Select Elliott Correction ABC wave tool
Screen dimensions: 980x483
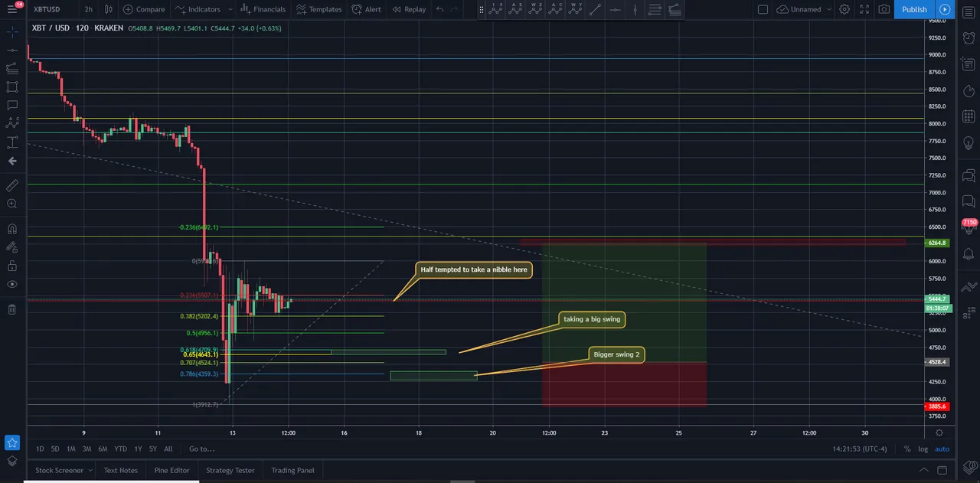point(555,9)
